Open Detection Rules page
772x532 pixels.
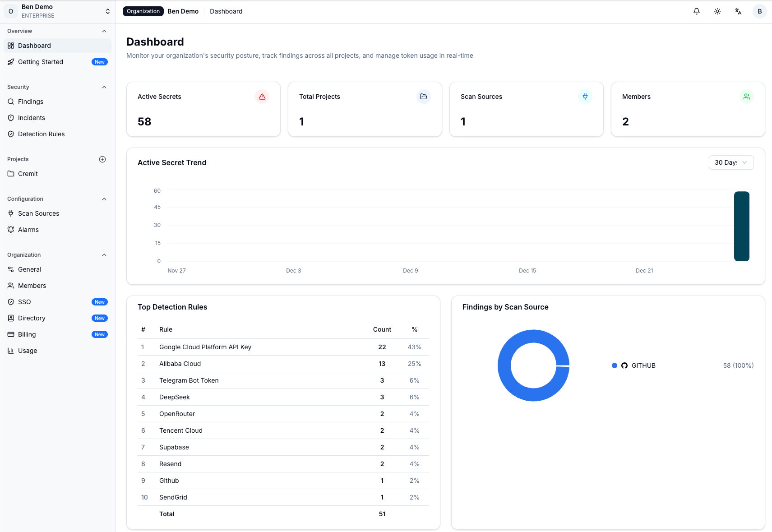click(x=57, y=134)
